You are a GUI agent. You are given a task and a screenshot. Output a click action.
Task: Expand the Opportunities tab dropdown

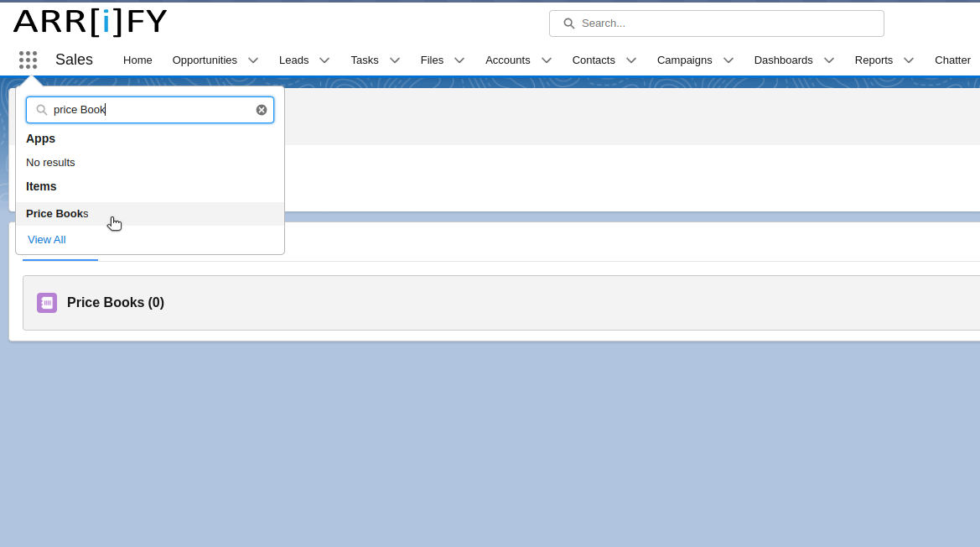click(x=253, y=60)
